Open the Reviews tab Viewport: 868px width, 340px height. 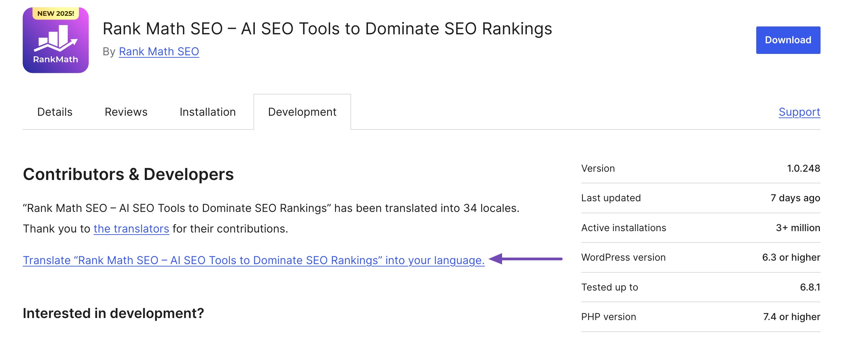126,112
